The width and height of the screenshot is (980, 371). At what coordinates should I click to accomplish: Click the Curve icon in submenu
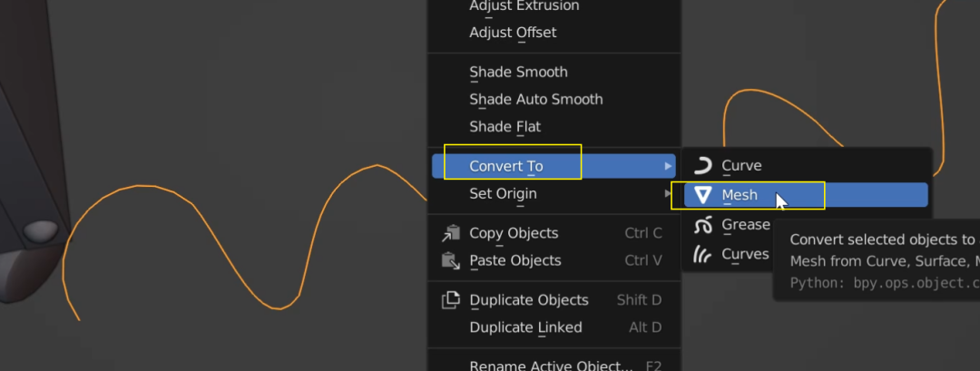[x=703, y=166]
